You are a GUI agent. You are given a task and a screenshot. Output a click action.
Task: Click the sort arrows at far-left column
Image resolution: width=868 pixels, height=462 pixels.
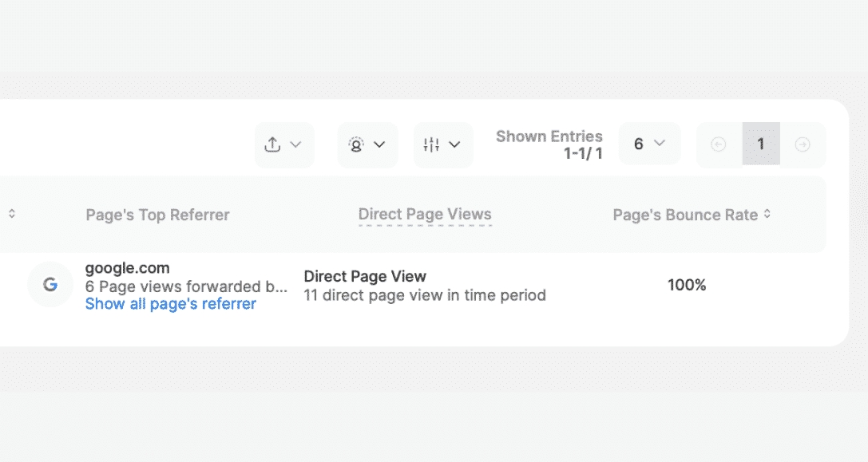[x=12, y=214]
